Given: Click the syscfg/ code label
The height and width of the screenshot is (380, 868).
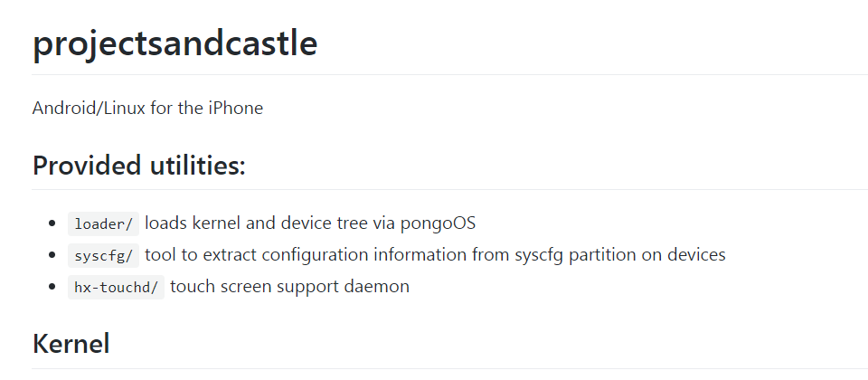Looking at the screenshot, I should pyautogui.click(x=103, y=255).
